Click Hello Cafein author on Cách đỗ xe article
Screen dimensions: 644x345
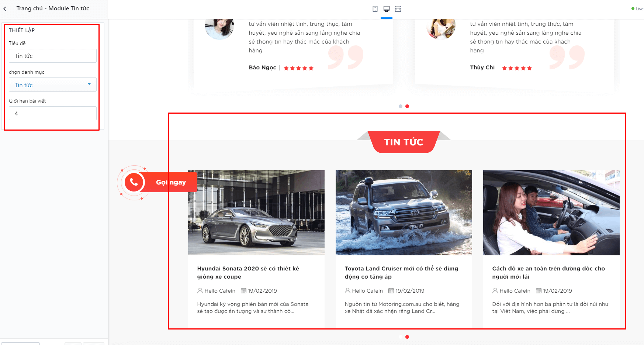[x=515, y=291]
